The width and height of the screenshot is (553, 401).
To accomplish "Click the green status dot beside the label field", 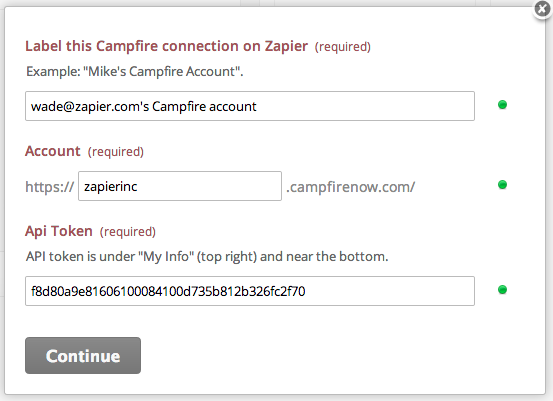I will [502, 105].
